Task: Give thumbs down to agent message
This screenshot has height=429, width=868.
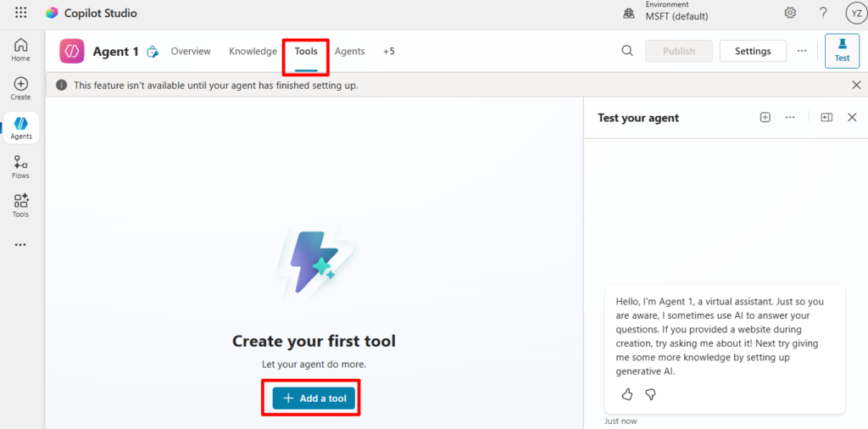Action: pyautogui.click(x=651, y=394)
